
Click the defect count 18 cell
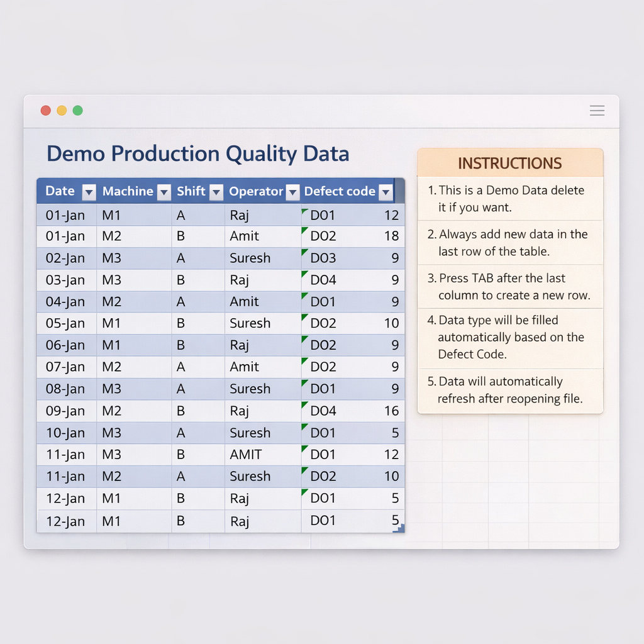(391, 236)
